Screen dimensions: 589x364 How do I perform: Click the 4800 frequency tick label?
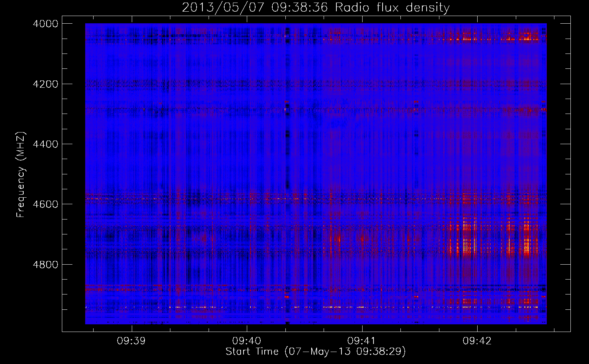[46, 264]
